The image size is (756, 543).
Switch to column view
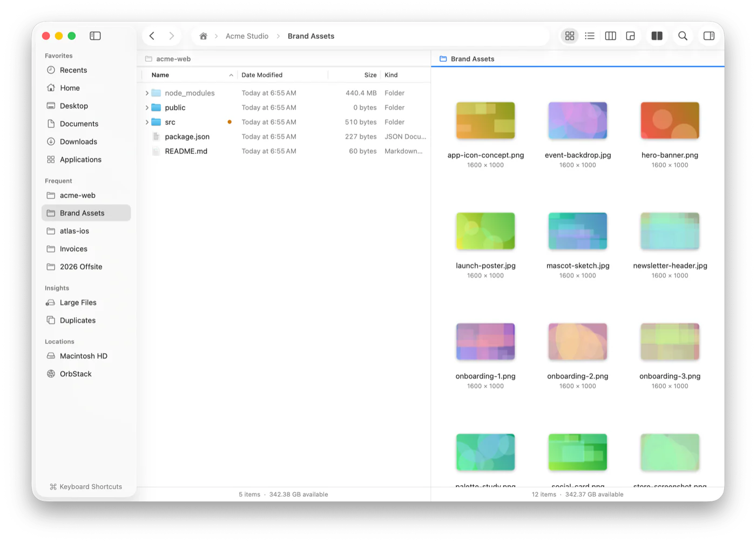(x=611, y=36)
